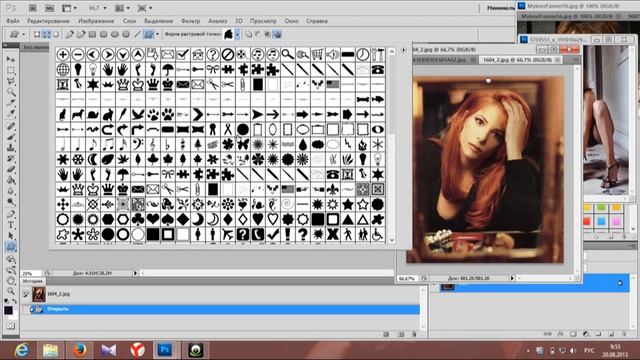Open the Файл menu
Screen dimensions: 640x360
[13, 21]
